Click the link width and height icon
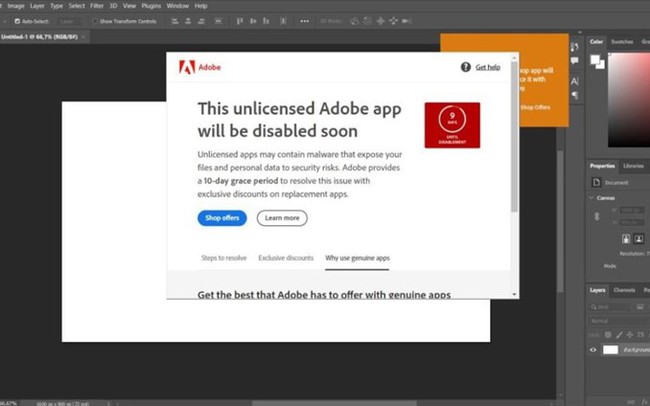 click(x=597, y=217)
